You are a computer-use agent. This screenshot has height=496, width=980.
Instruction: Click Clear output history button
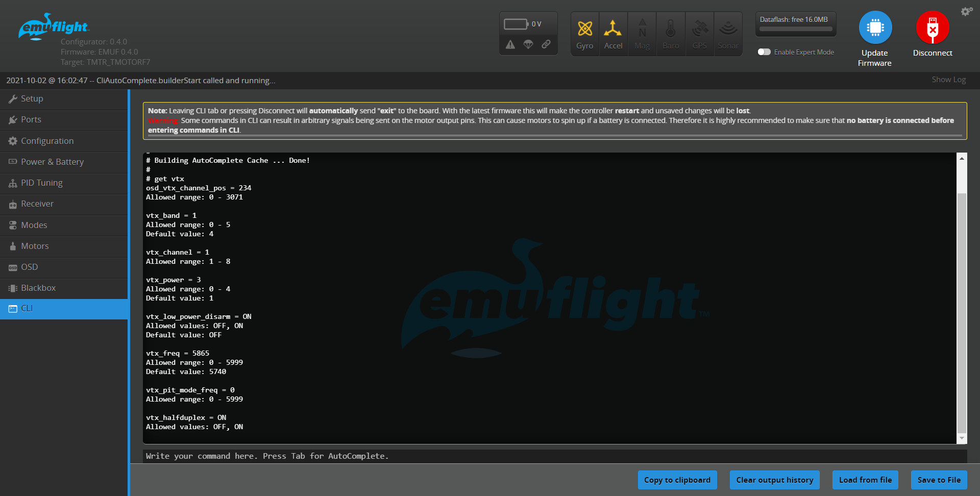pyautogui.click(x=775, y=480)
